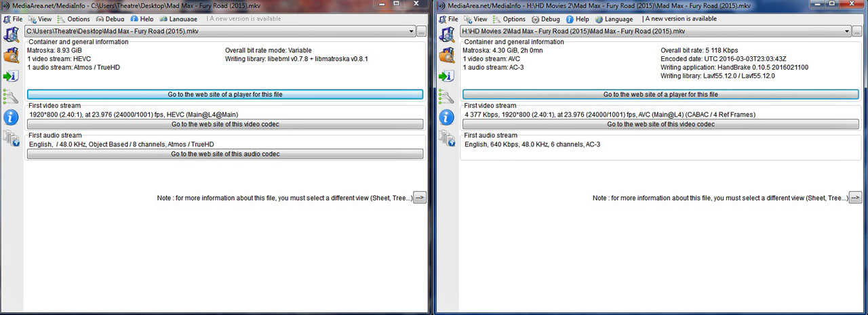Click '4 377 Kbps, 1920*800' AVC video stream line
Screen dimensions: 868x315
click(610, 114)
